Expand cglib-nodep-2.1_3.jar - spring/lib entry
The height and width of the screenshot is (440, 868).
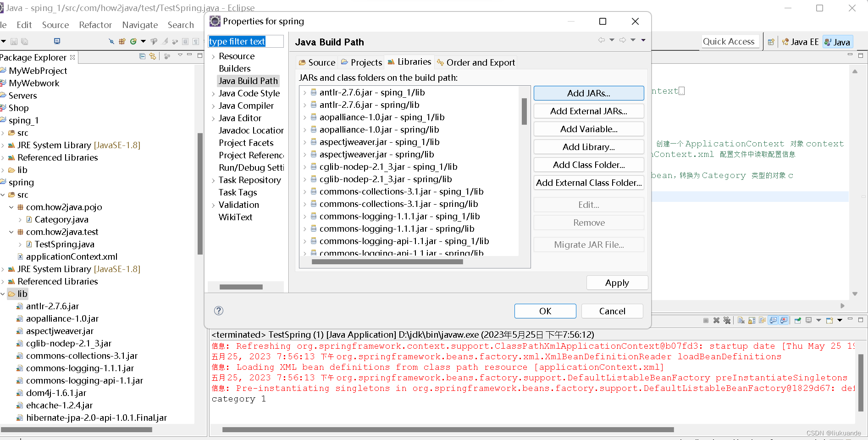pos(304,179)
